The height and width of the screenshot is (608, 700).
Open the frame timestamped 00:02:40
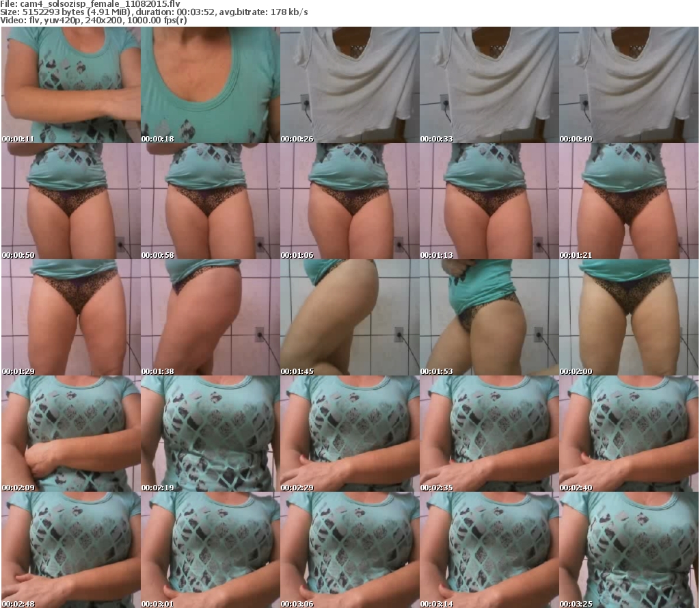point(629,434)
